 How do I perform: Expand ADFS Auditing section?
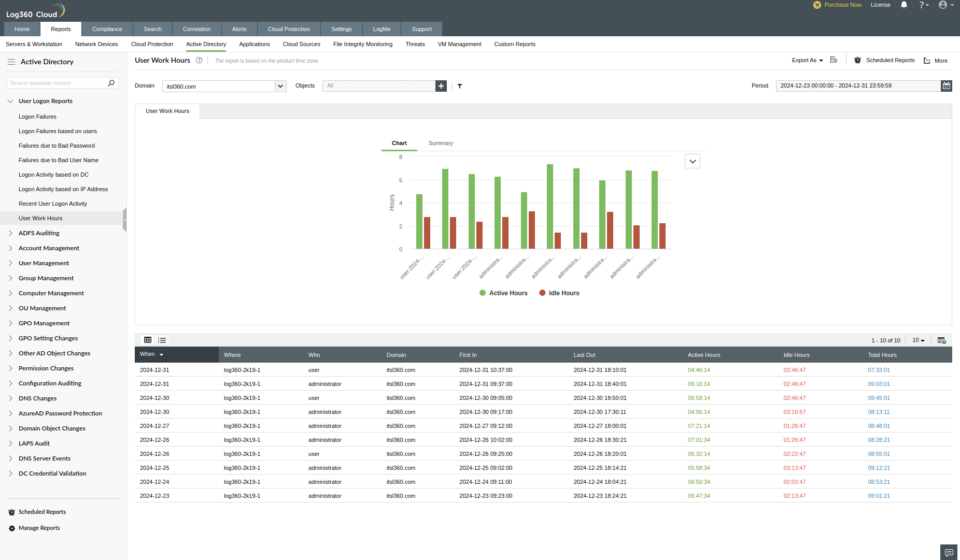(10, 234)
